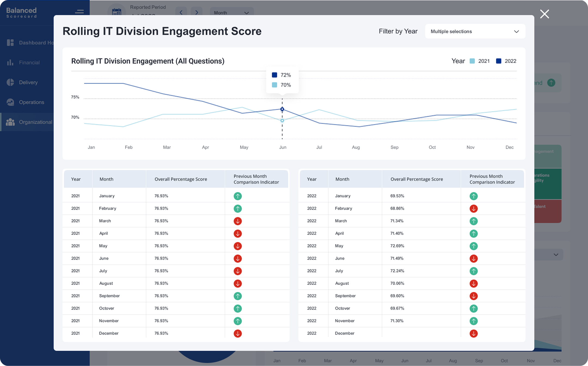Viewport: 588px width, 366px height.
Task: Click the dark blue 72% tooltip swatch
Action: click(274, 75)
